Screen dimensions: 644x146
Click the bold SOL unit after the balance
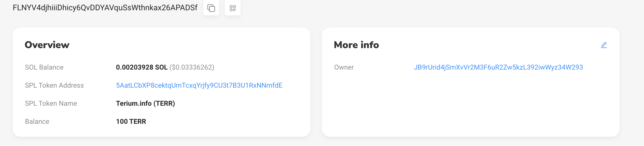pyautogui.click(x=161, y=67)
